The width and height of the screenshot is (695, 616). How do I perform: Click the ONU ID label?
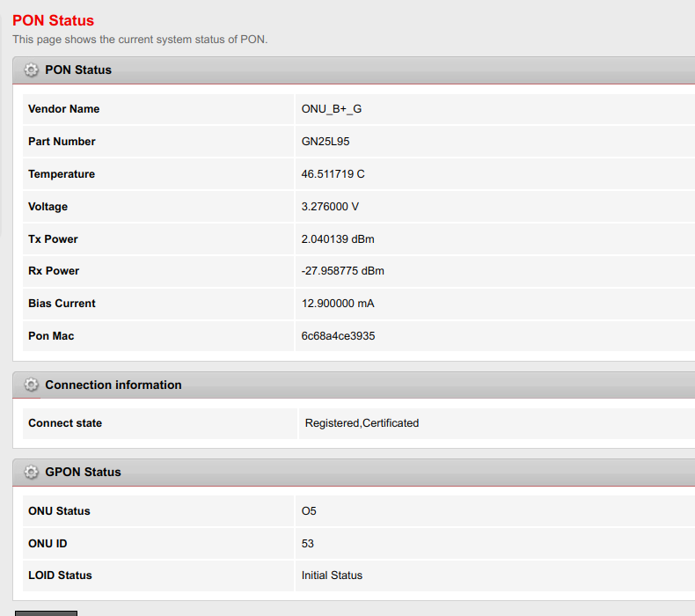pyautogui.click(x=48, y=544)
